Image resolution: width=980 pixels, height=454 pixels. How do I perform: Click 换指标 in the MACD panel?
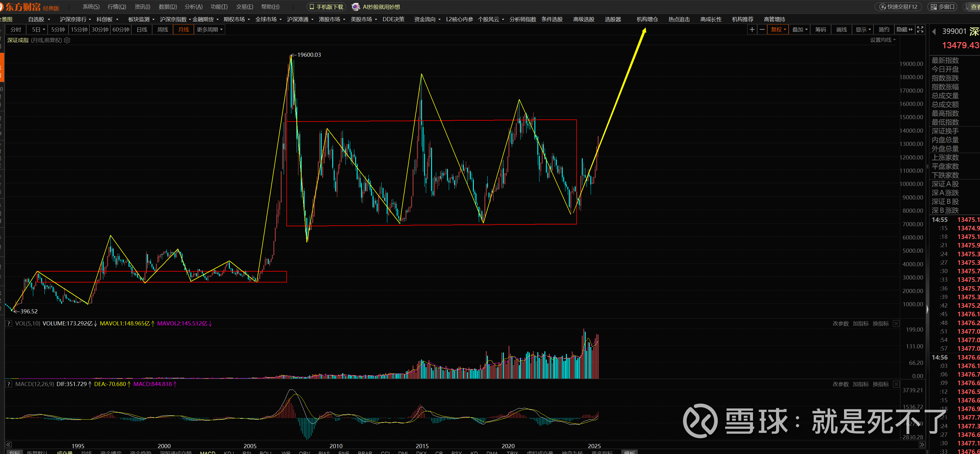pyautogui.click(x=880, y=384)
